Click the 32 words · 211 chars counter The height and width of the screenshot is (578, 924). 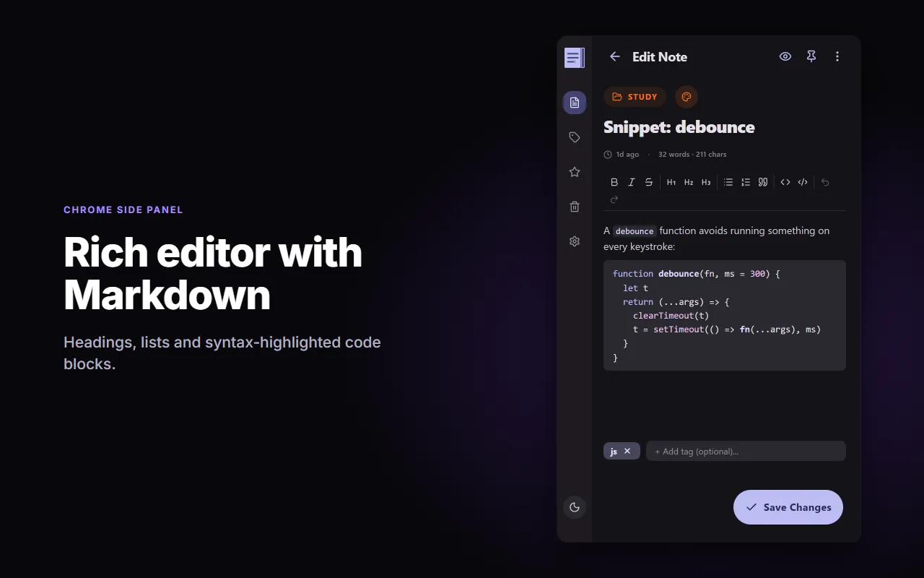[x=692, y=154]
